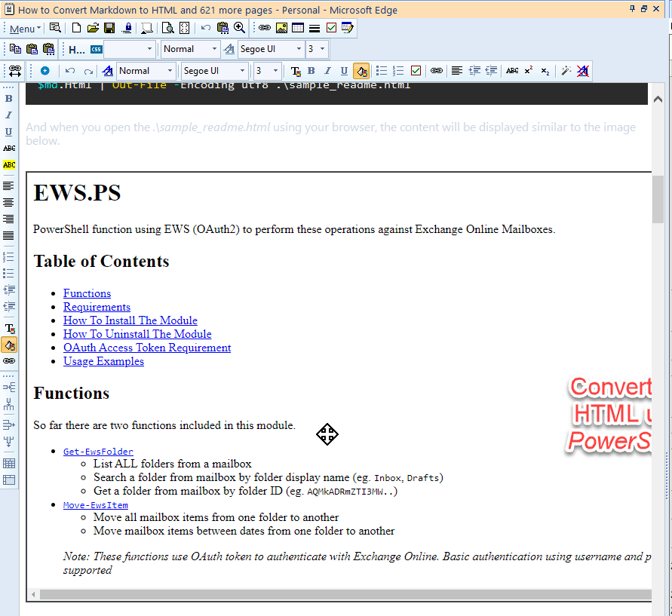Insert a table with the sidebar grid icon
Screen dimensions: 672x616
(9, 464)
